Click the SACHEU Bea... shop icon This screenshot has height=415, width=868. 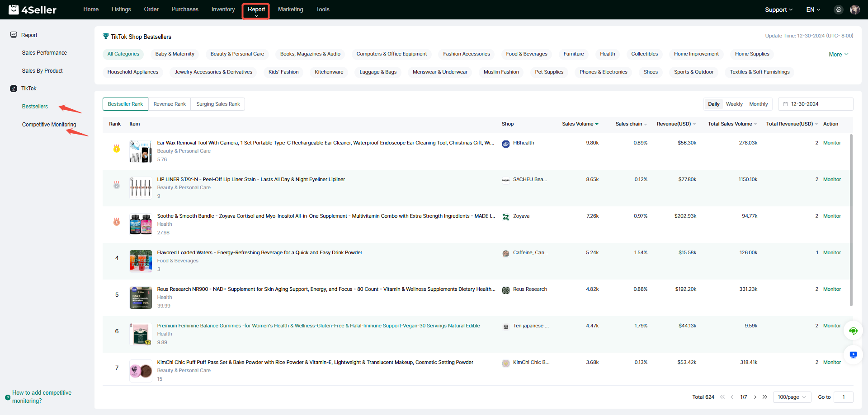pyautogui.click(x=506, y=180)
